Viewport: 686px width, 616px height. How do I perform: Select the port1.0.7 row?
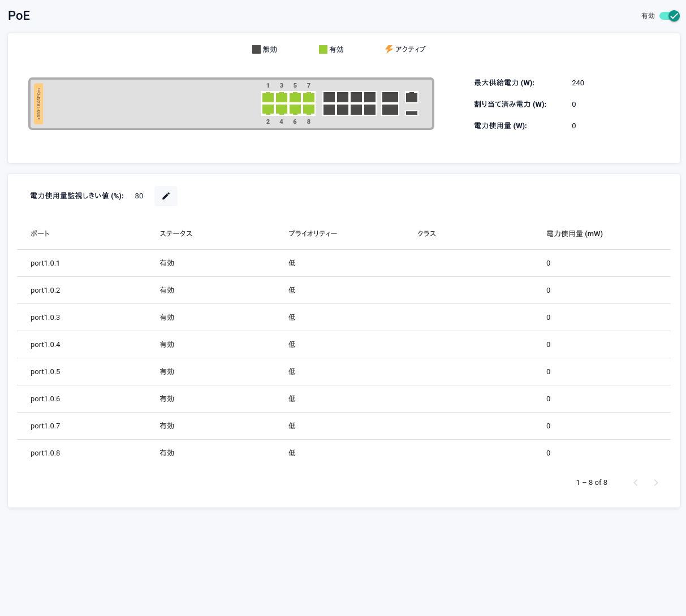pos(344,426)
